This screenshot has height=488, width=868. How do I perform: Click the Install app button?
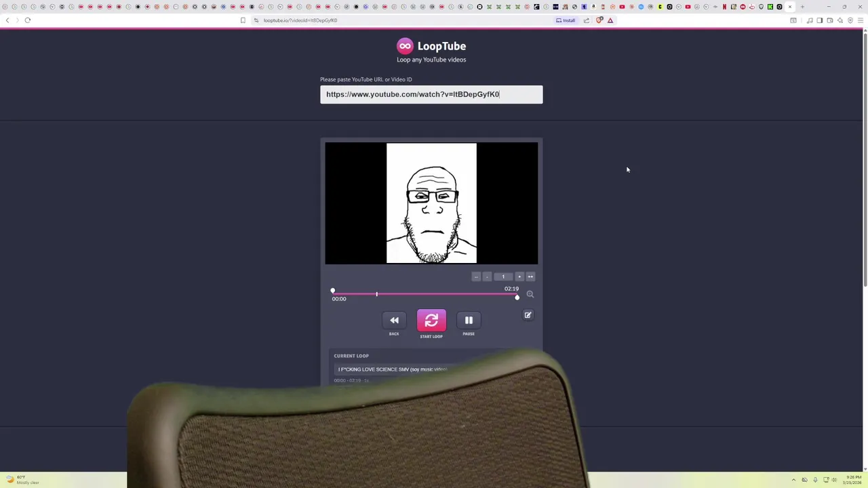(x=566, y=20)
